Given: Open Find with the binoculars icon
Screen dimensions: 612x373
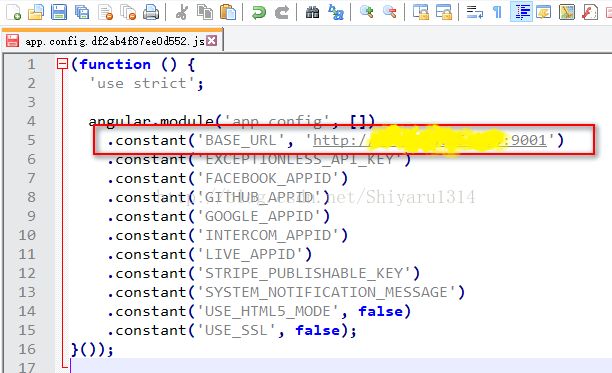Looking at the screenshot, I should [312, 12].
